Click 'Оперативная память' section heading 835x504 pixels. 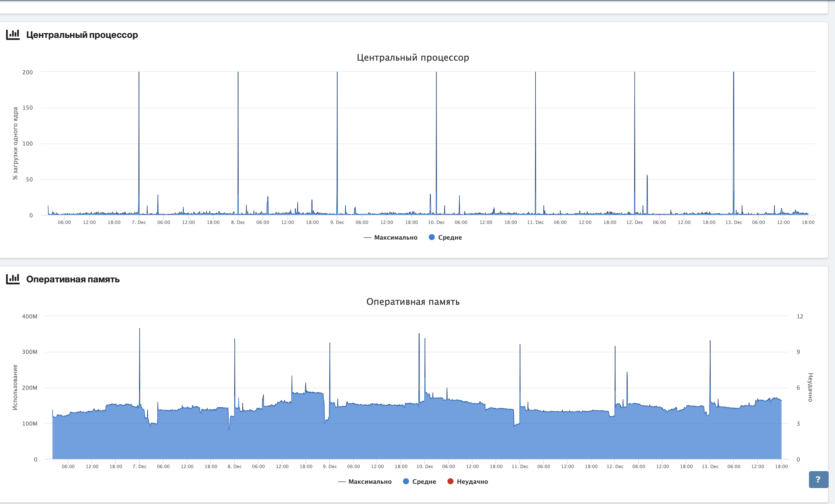pyautogui.click(x=73, y=280)
